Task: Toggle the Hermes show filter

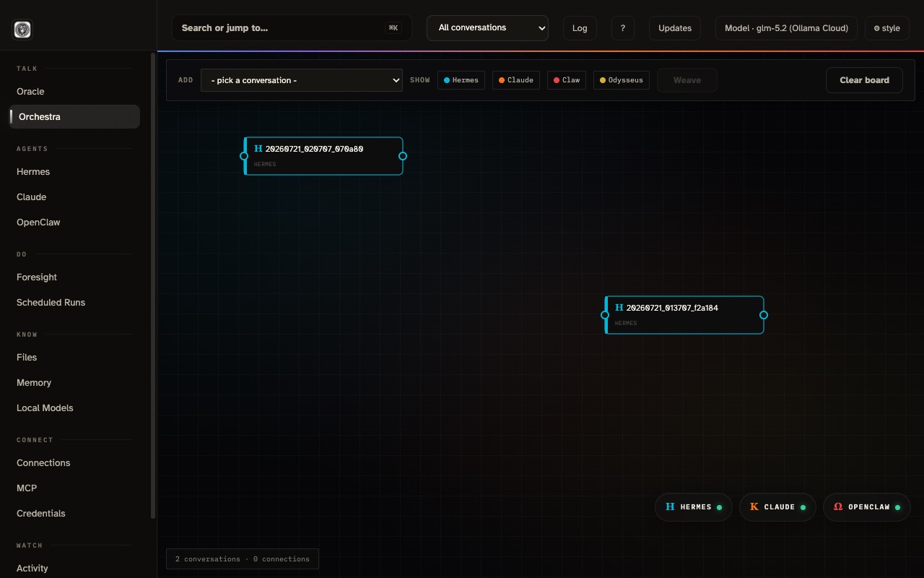Action: point(461,80)
